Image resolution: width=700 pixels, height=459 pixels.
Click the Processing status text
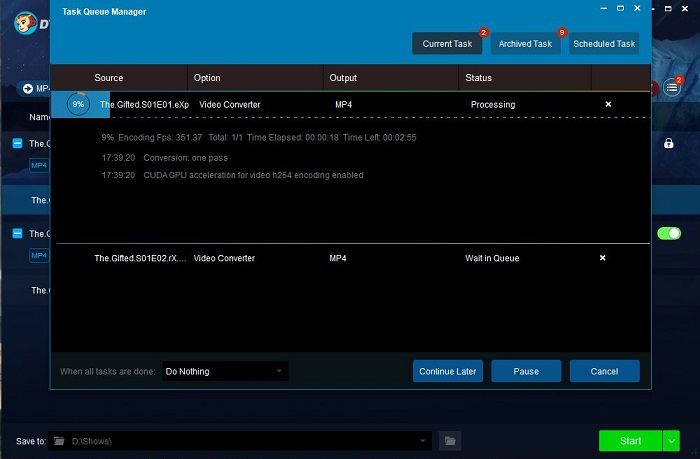(493, 104)
